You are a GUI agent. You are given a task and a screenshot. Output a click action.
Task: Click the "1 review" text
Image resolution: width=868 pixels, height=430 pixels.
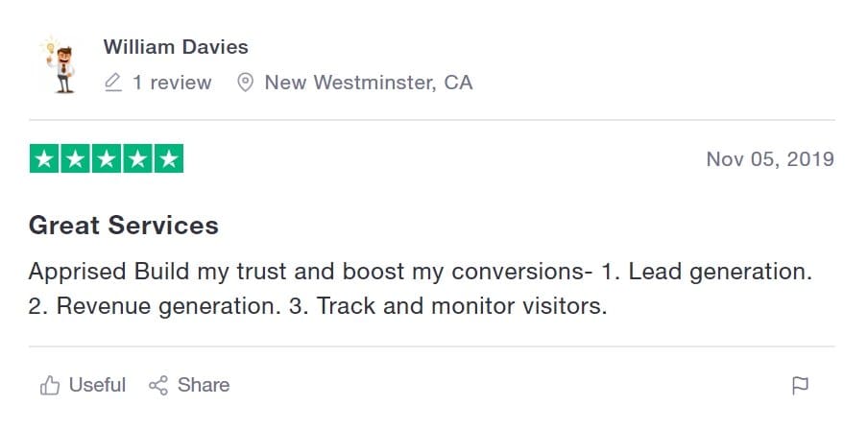[x=172, y=83]
